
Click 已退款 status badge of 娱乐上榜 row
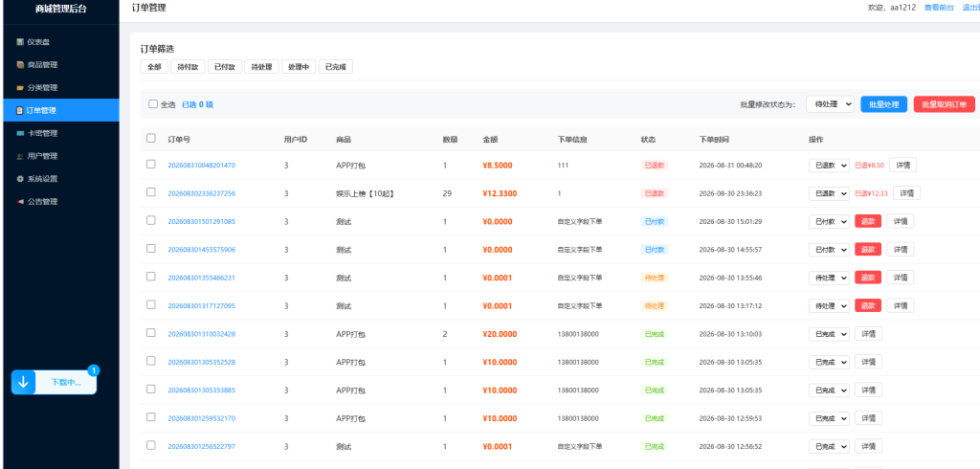655,193
